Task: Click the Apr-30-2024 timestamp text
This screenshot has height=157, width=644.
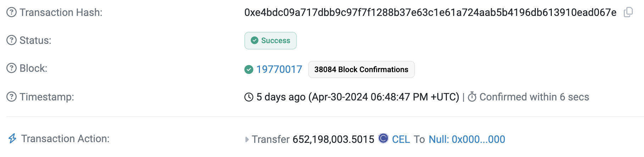Action: click(x=383, y=97)
